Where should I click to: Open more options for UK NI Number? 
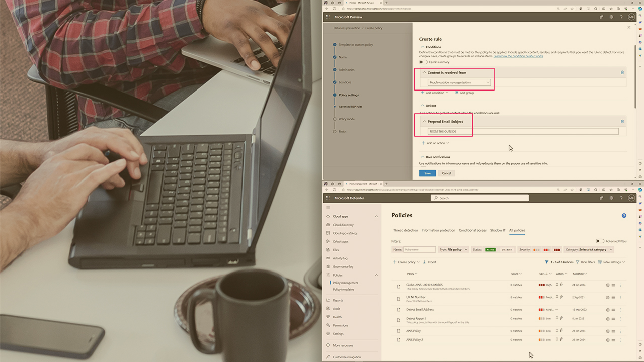[x=620, y=298]
